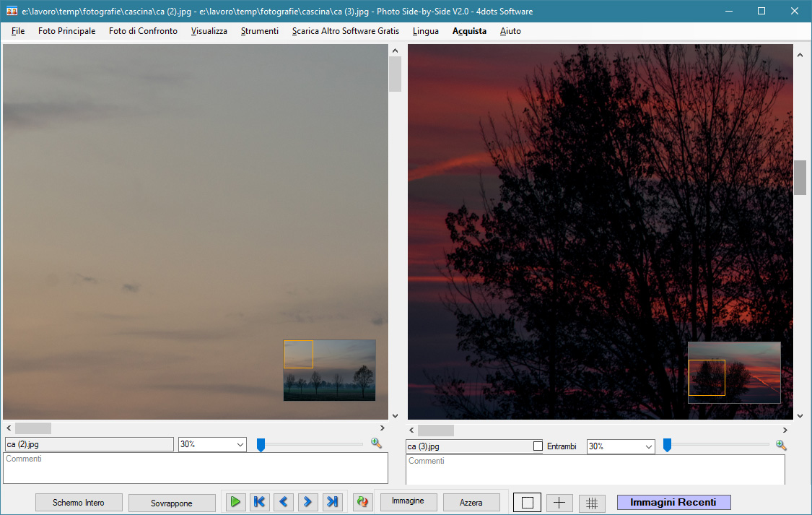Jump to last image with skip-forward icon
Viewport: 812px width, 515px height.
pyautogui.click(x=332, y=502)
